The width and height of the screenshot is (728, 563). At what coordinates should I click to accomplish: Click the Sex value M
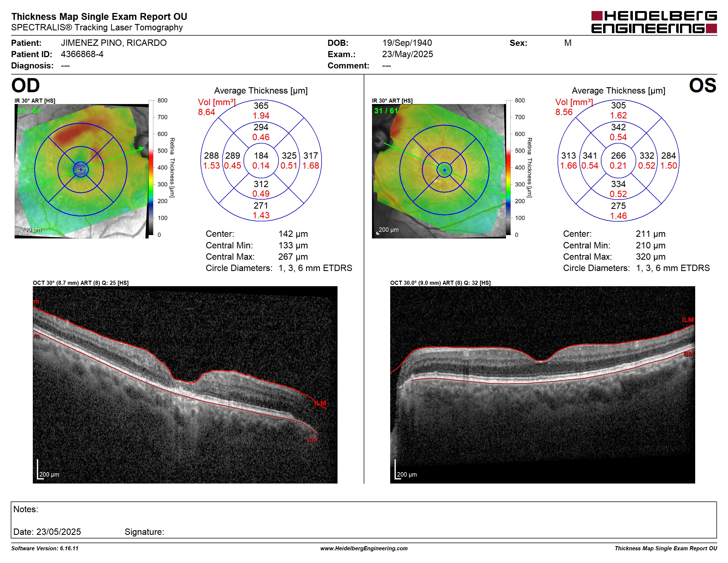pyautogui.click(x=568, y=43)
